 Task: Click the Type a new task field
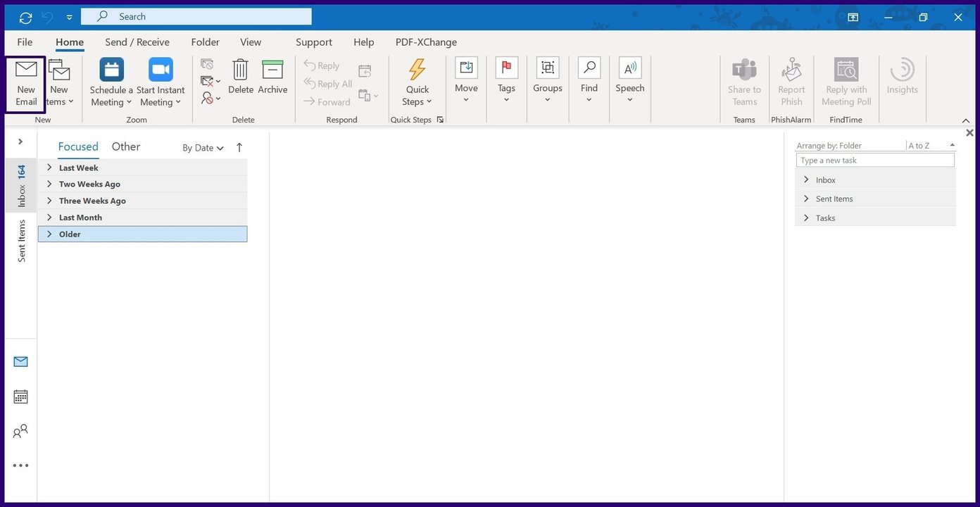tap(874, 160)
